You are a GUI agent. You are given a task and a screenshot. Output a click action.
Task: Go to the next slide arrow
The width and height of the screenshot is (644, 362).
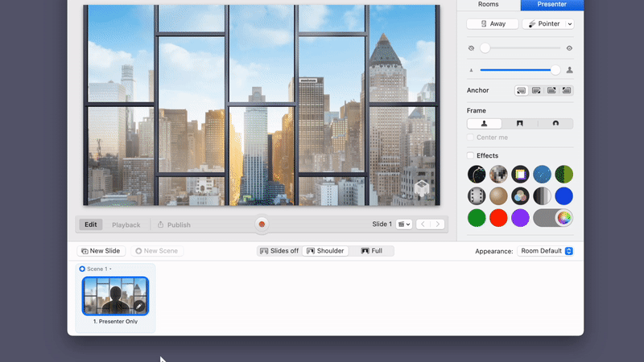point(437,224)
